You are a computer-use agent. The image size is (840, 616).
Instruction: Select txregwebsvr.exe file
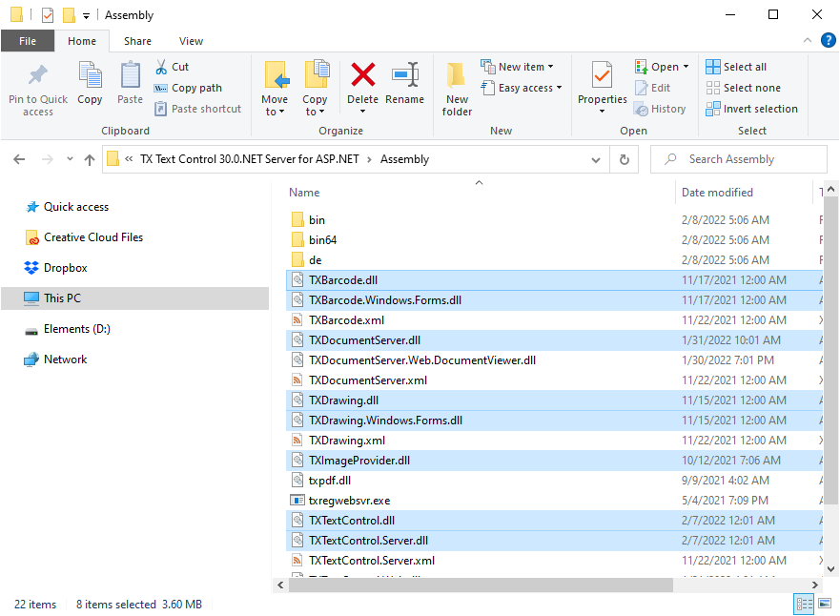click(555, 501)
